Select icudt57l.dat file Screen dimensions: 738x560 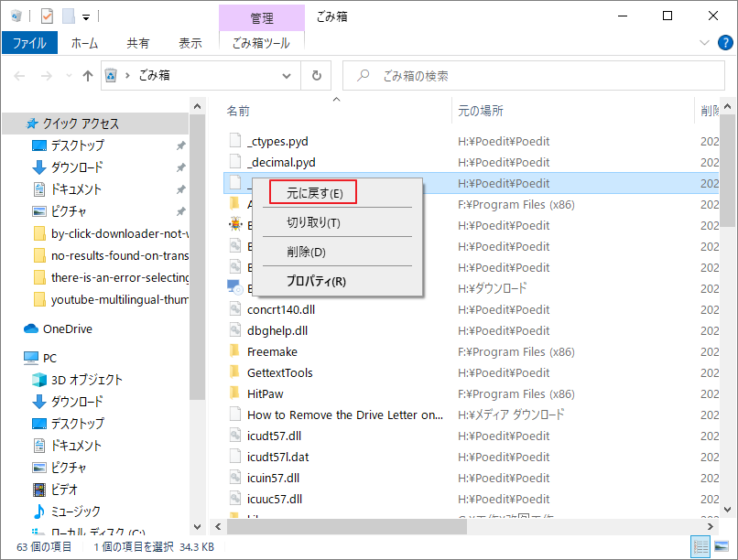277,457
